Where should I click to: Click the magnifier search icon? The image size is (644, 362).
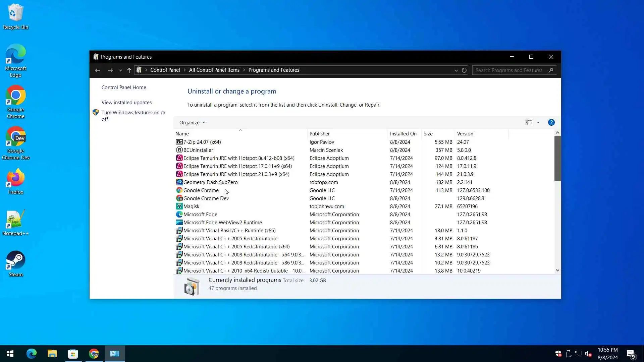tap(551, 70)
